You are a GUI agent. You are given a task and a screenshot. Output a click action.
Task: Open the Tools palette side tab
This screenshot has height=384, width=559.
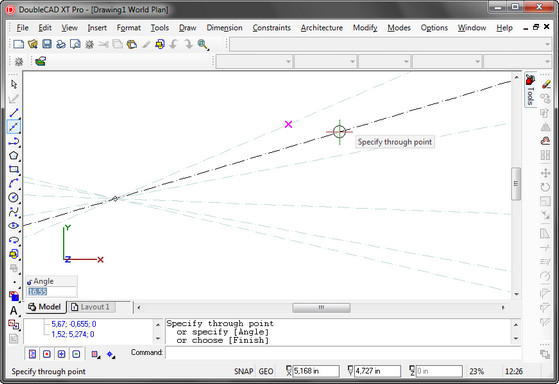click(x=530, y=89)
